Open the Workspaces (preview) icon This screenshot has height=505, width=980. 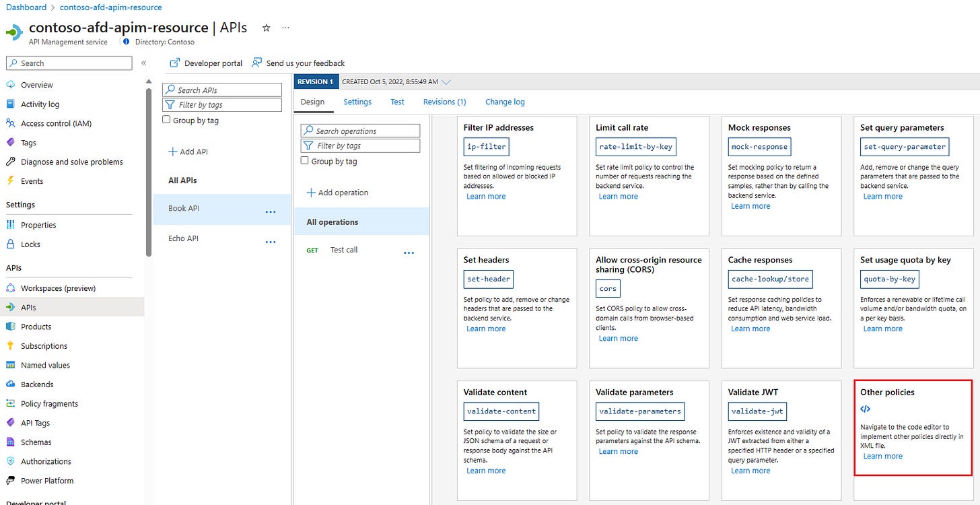[10, 288]
